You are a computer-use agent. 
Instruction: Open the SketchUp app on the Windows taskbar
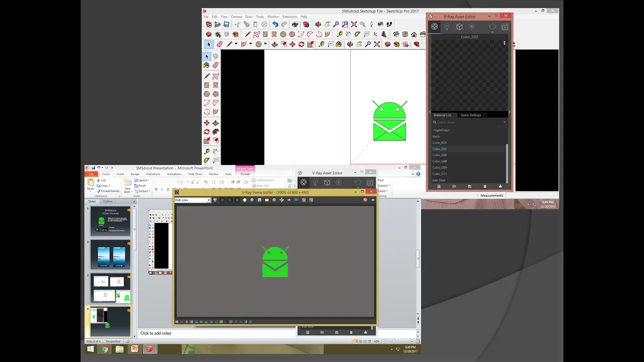pyautogui.click(x=149, y=348)
